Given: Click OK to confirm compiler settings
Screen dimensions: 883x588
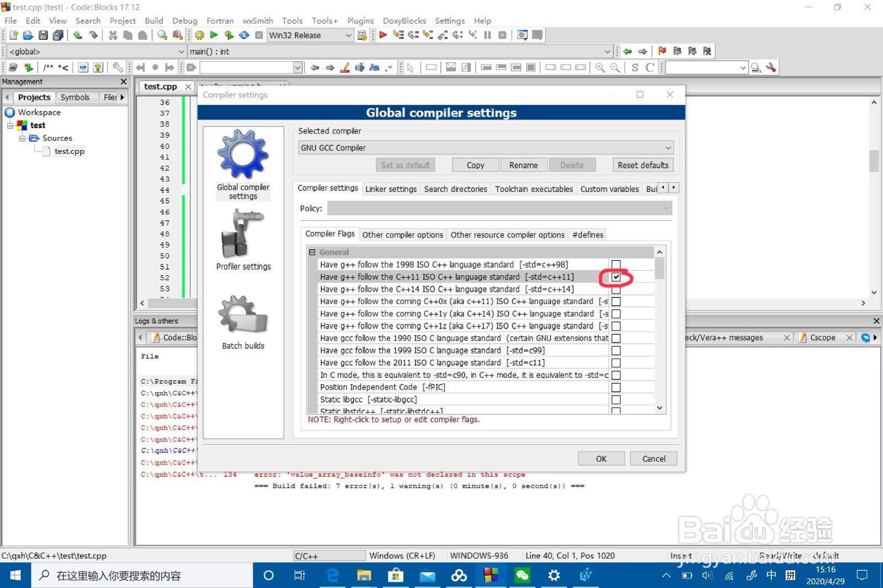Looking at the screenshot, I should [x=601, y=458].
